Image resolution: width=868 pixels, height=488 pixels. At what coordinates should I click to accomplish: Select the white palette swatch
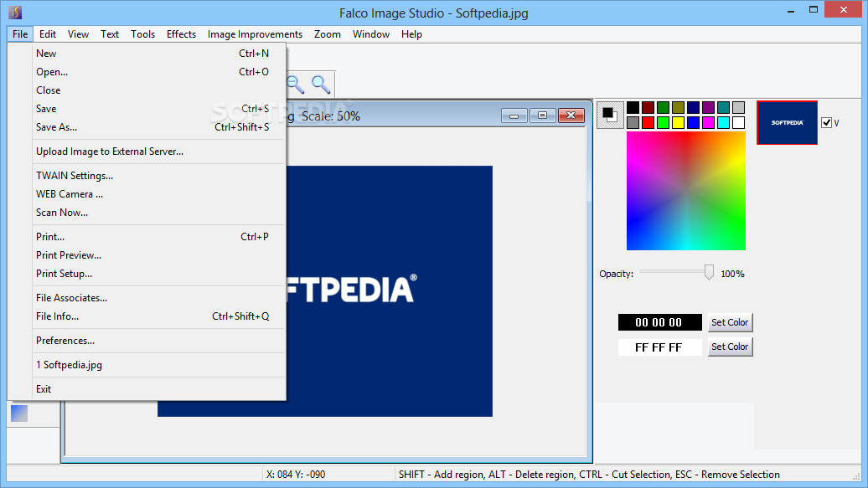[738, 123]
